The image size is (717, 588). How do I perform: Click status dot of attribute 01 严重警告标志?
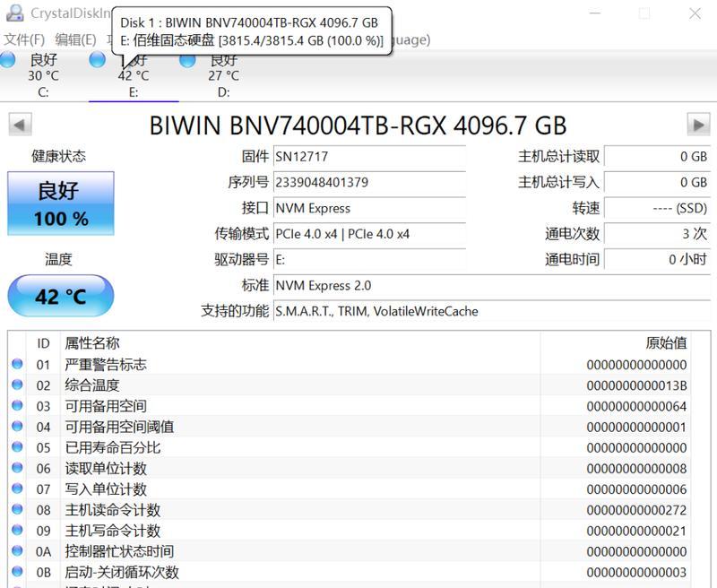[x=17, y=364]
